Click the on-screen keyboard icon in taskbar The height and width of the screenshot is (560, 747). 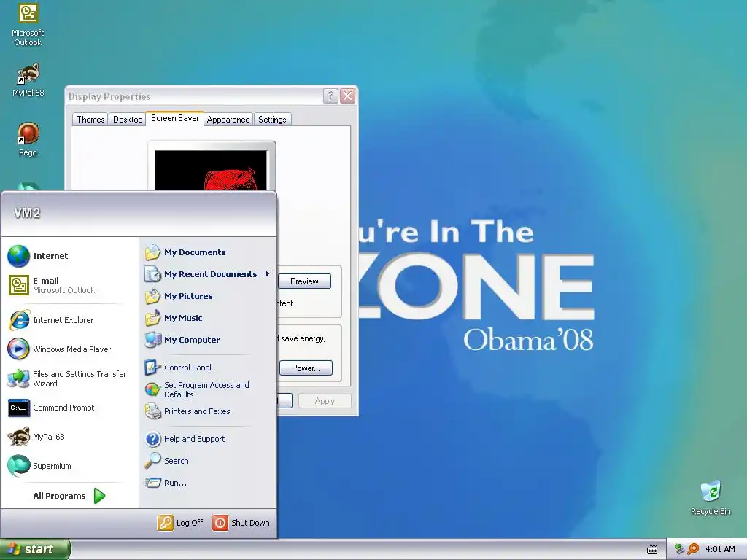[x=651, y=550]
